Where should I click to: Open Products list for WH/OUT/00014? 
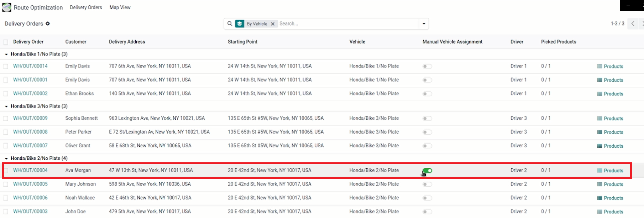(x=610, y=66)
